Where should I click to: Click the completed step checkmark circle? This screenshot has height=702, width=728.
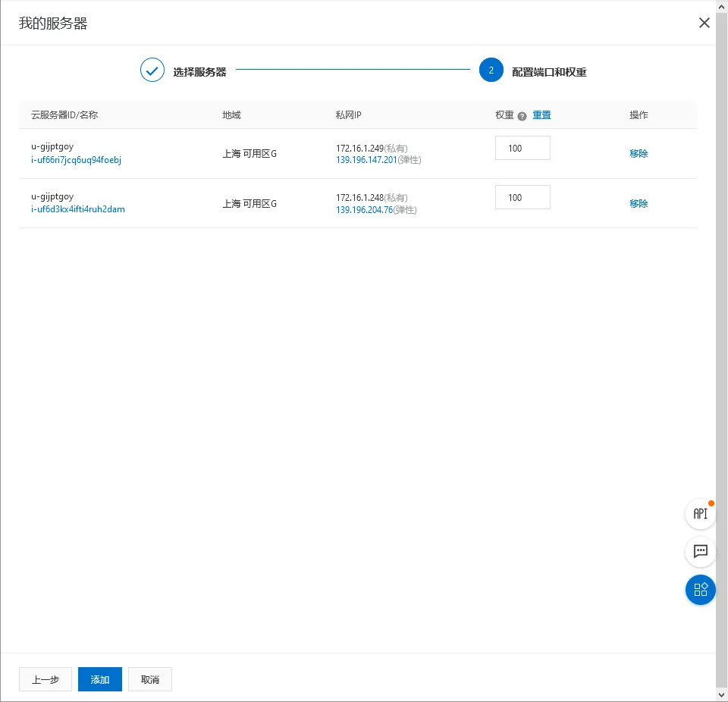click(152, 70)
